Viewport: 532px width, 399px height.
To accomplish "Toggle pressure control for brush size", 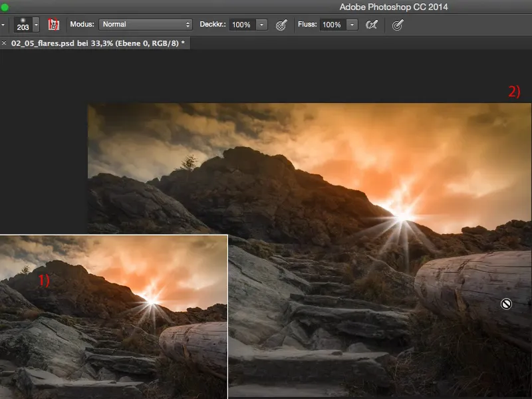I will [x=398, y=25].
